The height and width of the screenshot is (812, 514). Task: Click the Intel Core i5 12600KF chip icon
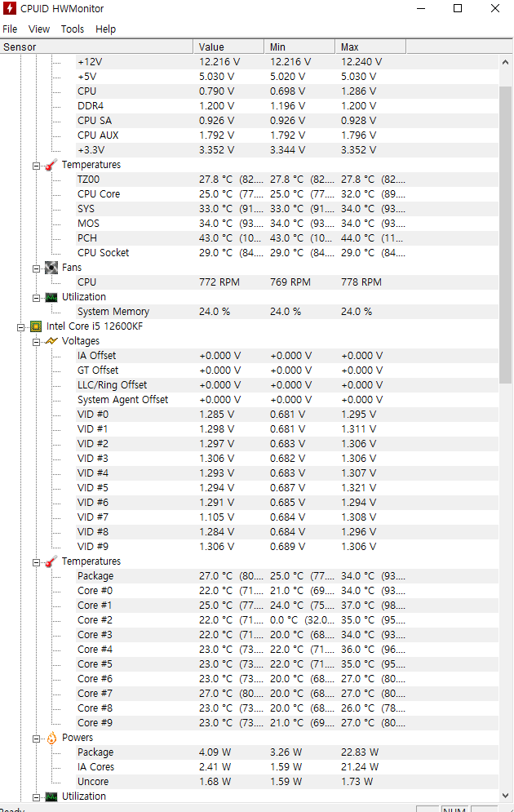point(36,326)
